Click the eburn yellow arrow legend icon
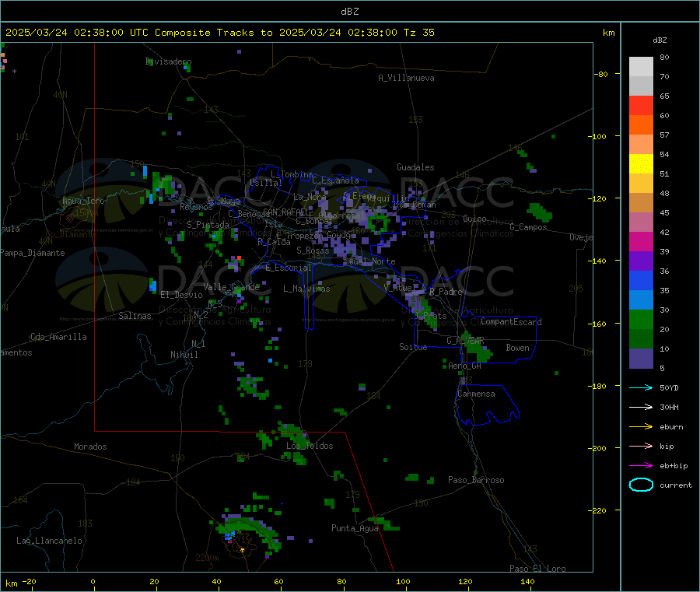 coord(641,426)
